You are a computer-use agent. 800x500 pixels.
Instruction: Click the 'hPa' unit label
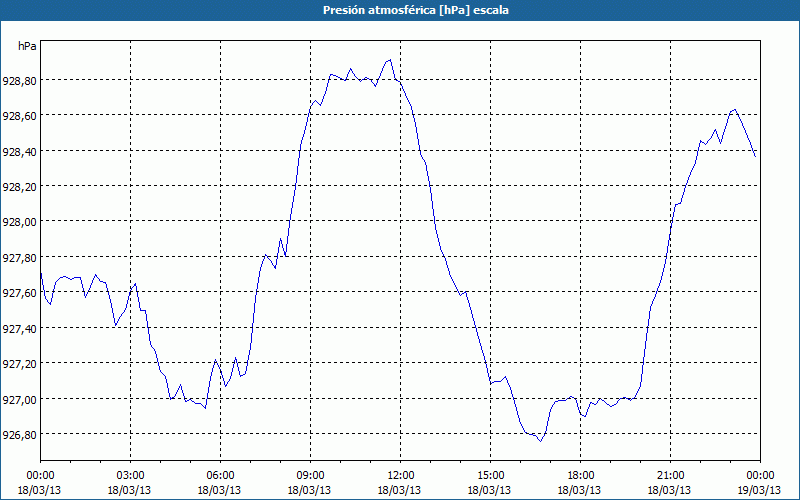(x=27, y=46)
